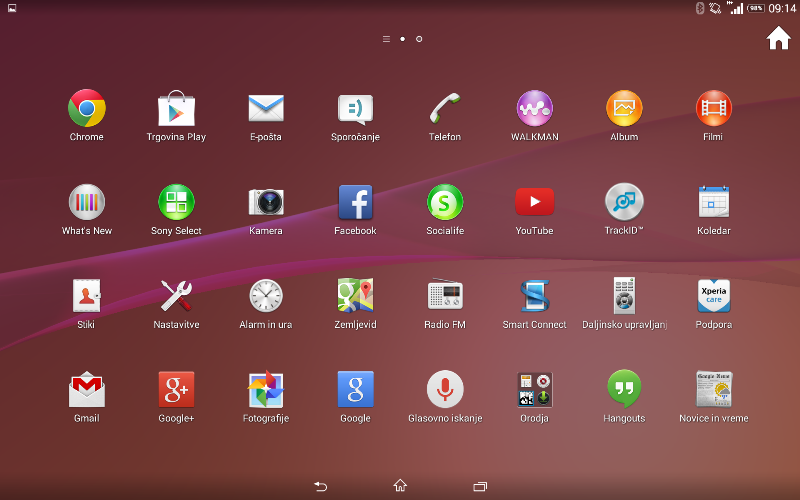The image size is (800, 500).
Task: Launch the YouTube app
Action: point(534,202)
